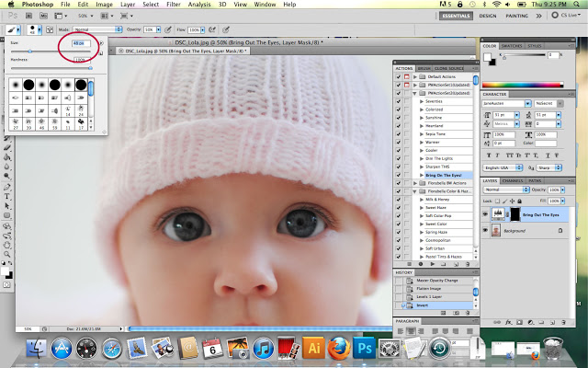This screenshot has width=588, height=368.
Task: Center-align text in the Paragraph panel
Action: (411, 331)
